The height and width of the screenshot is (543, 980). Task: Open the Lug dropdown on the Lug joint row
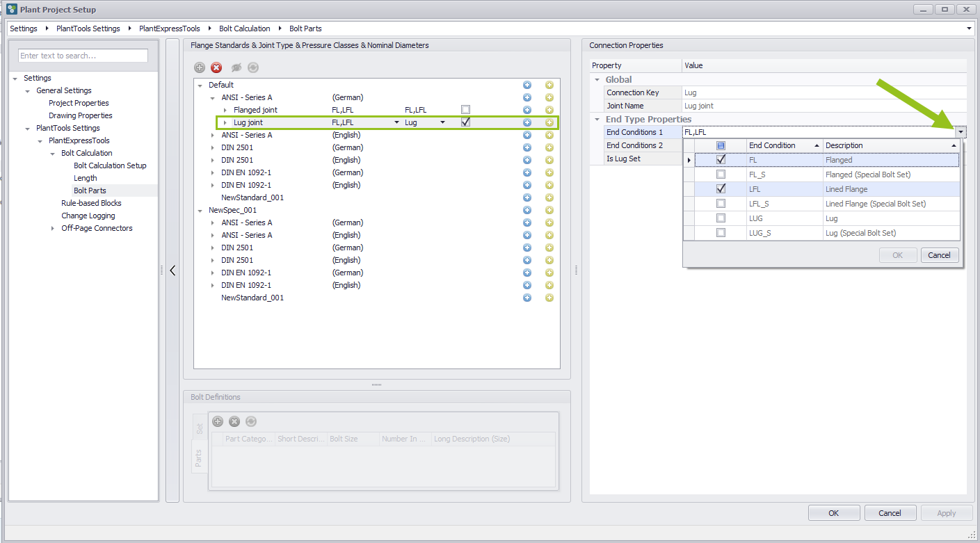(442, 122)
